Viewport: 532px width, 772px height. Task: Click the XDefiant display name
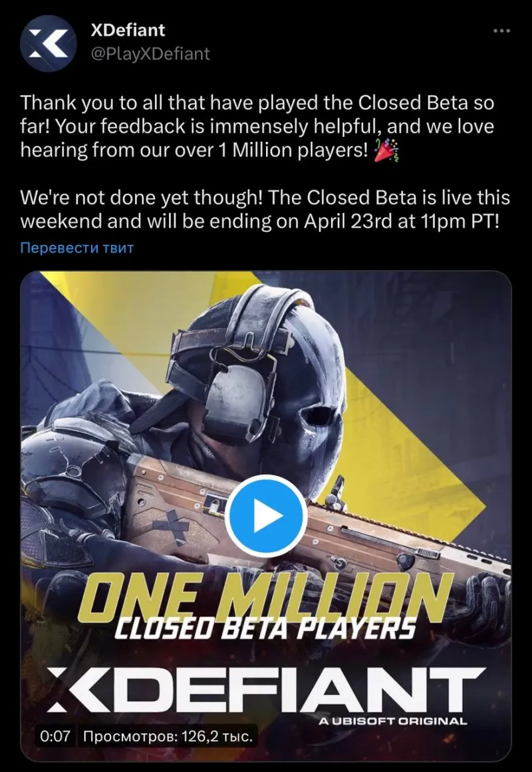click(128, 30)
